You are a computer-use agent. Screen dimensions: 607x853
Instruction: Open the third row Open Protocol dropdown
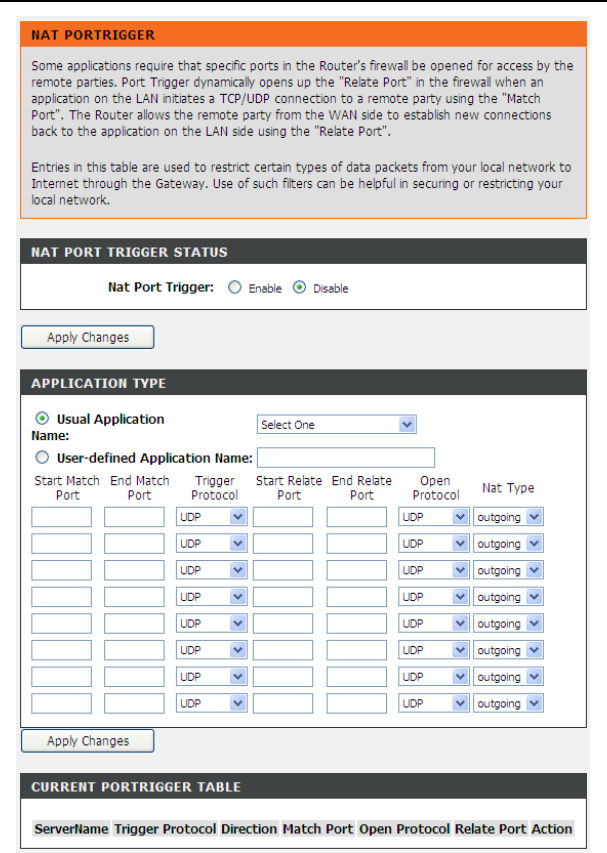coord(433,570)
